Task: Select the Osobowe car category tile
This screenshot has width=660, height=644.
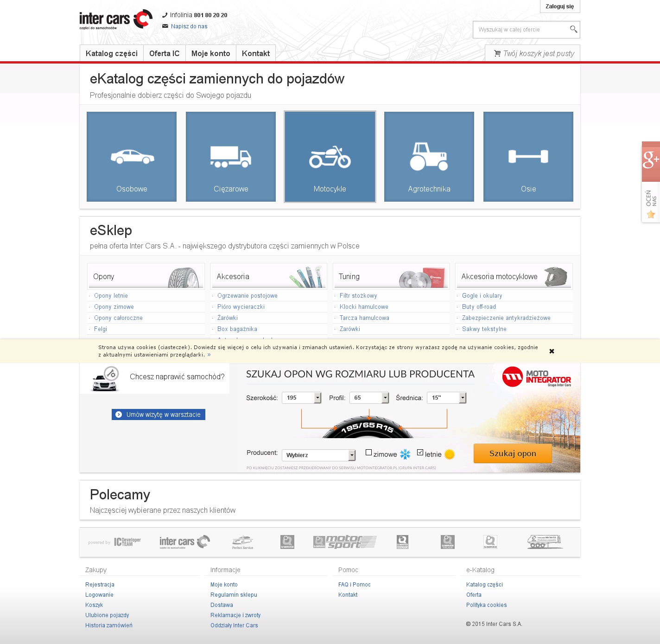Action: click(132, 157)
